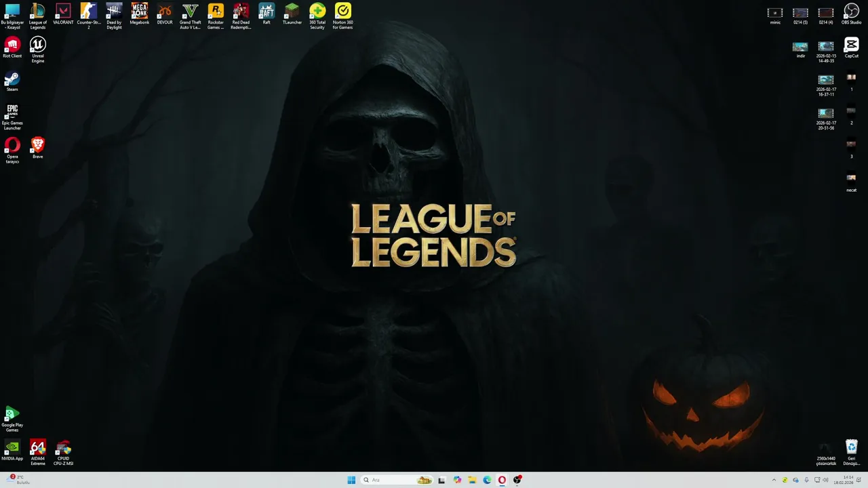Select the Geri Dönüşüm recycle bin icon
This screenshot has height=488, width=868.
pyautogui.click(x=851, y=453)
